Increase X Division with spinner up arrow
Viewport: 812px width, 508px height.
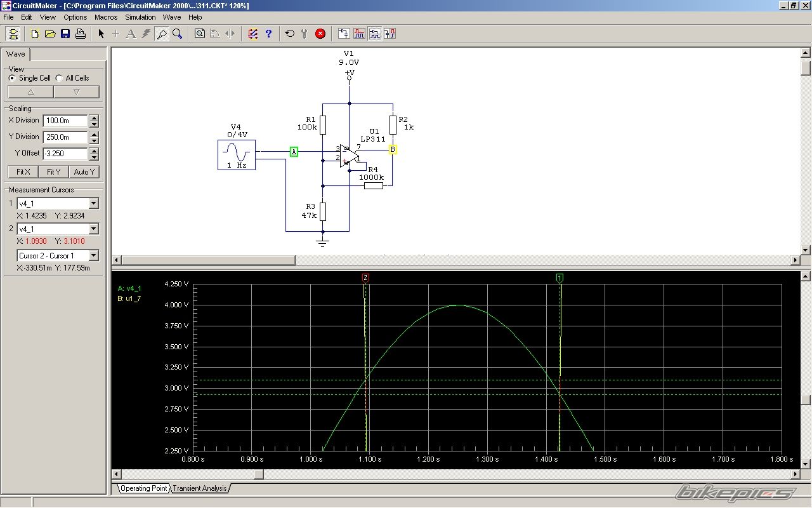point(94,117)
